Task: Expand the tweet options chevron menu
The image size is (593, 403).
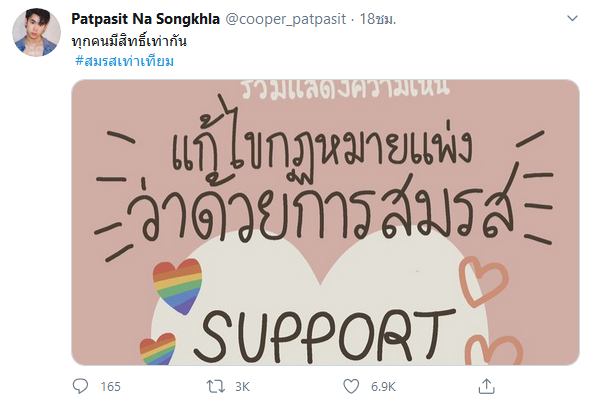Action: tap(573, 18)
